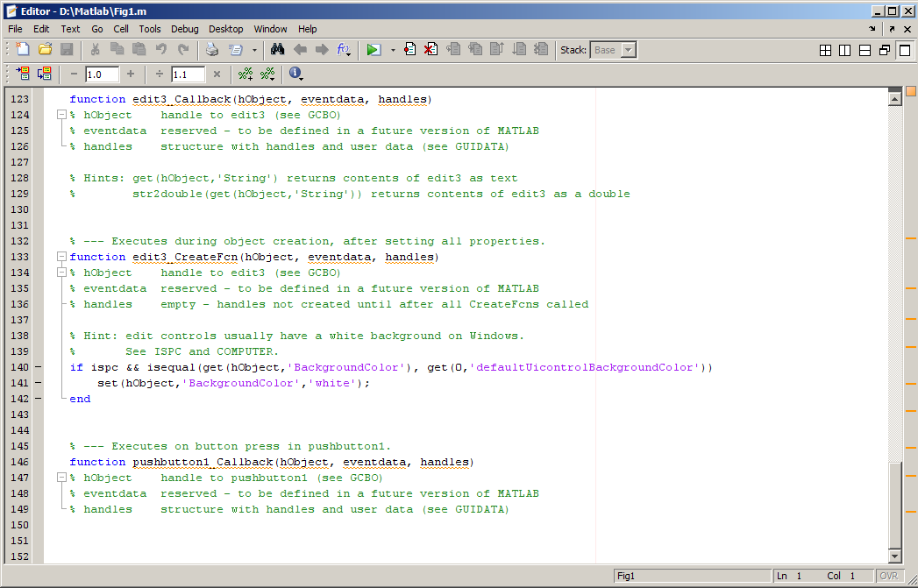918x588 pixels.
Task: Click the plus increment value icon
Action: coord(131,74)
